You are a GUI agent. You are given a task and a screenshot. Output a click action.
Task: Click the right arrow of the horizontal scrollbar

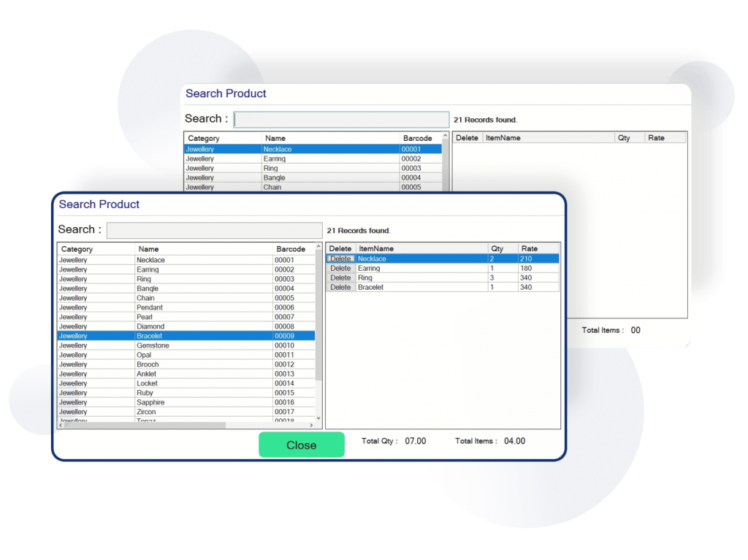pos(311,425)
